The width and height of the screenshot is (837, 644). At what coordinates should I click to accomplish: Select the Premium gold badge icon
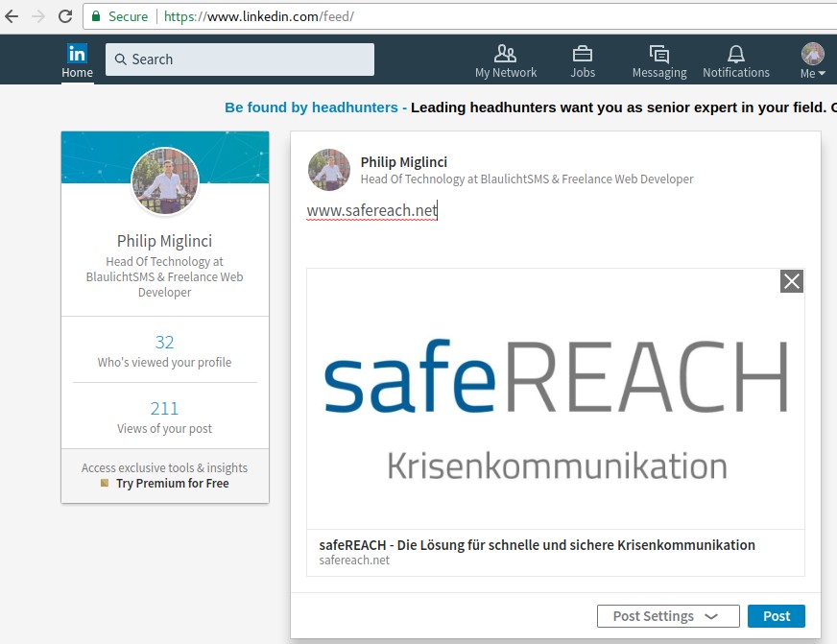(x=106, y=483)
